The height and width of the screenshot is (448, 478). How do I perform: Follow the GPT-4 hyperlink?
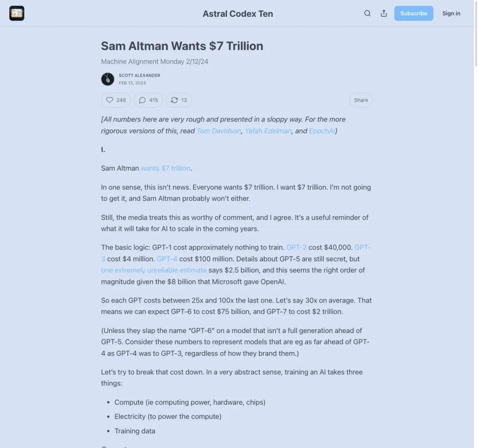click(167, 259)
